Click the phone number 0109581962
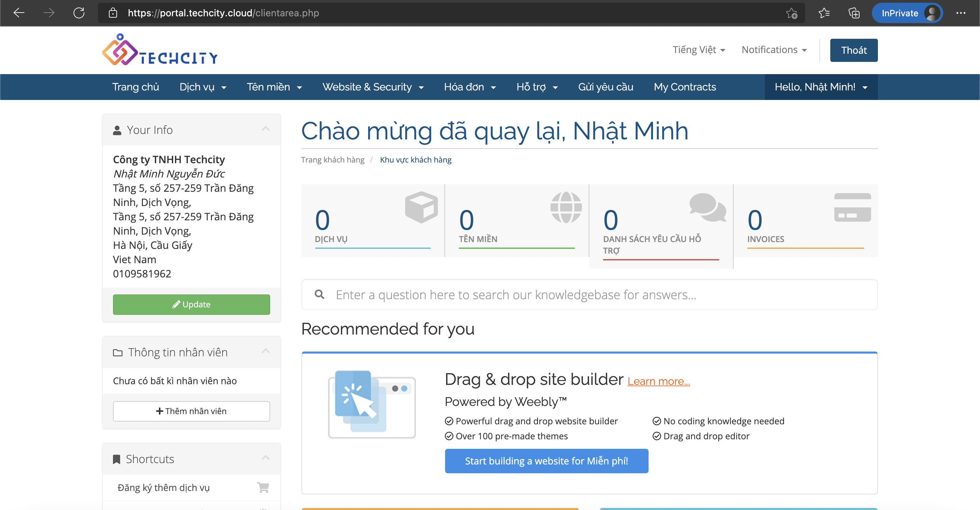 coord(142,274)
